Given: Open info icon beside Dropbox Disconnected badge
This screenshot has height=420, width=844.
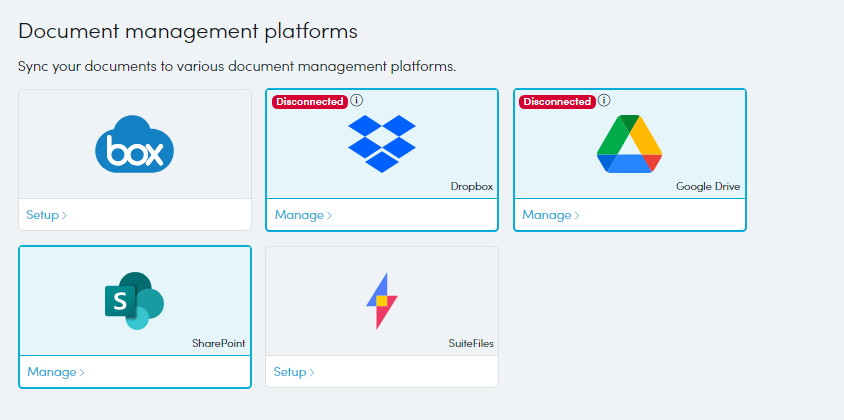Looking at the screenshot, I should point(357,100).
